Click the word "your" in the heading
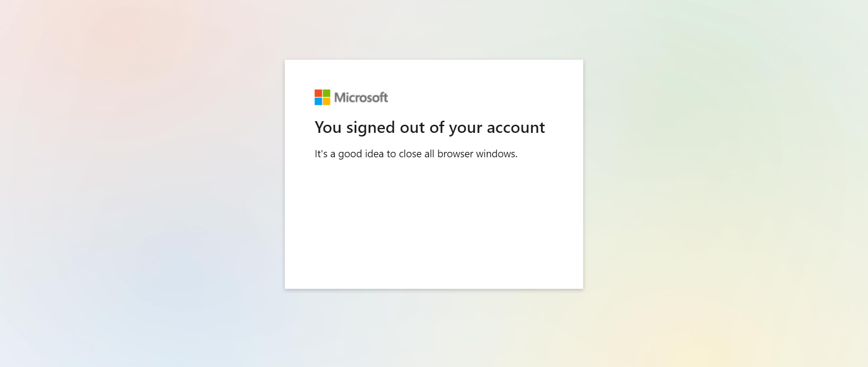 [x=465, y=129]
